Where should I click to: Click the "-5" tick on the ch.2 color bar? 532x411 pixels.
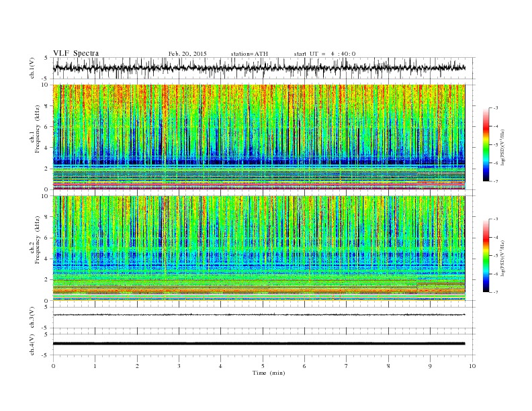tap(495, 255)
